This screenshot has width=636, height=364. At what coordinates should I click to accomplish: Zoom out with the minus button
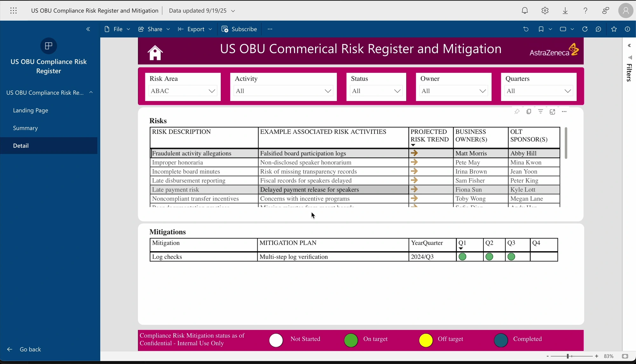(x=547, y=356)
